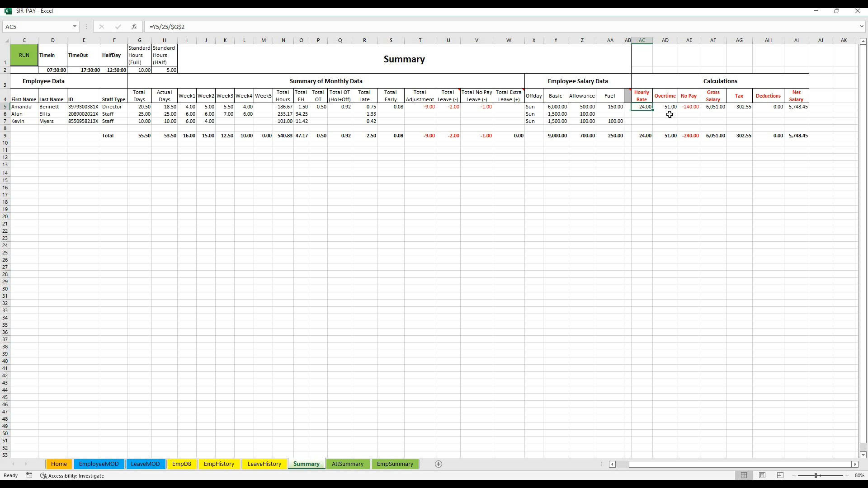Click the macro recording status bar icon
The height and width of the screenshot is (488, 868).
tap(29, 475)
